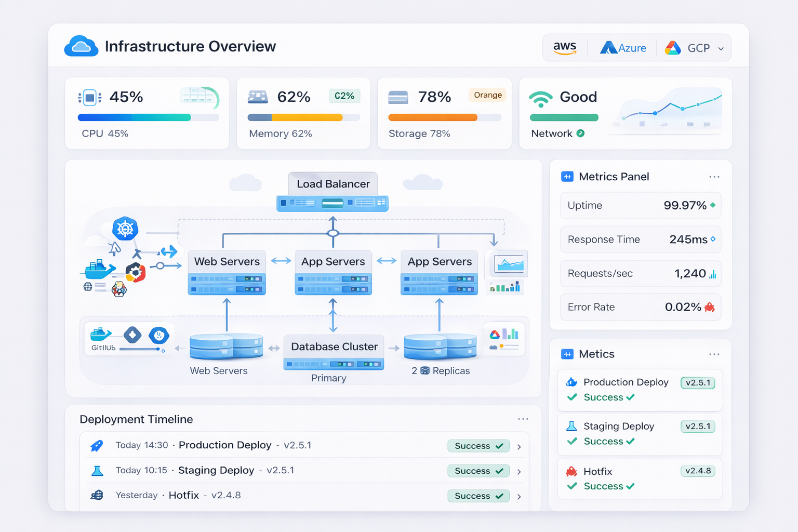Click the Docker whale icon
Viewport: 798px width, 532px height.
[x=99, y=269]
